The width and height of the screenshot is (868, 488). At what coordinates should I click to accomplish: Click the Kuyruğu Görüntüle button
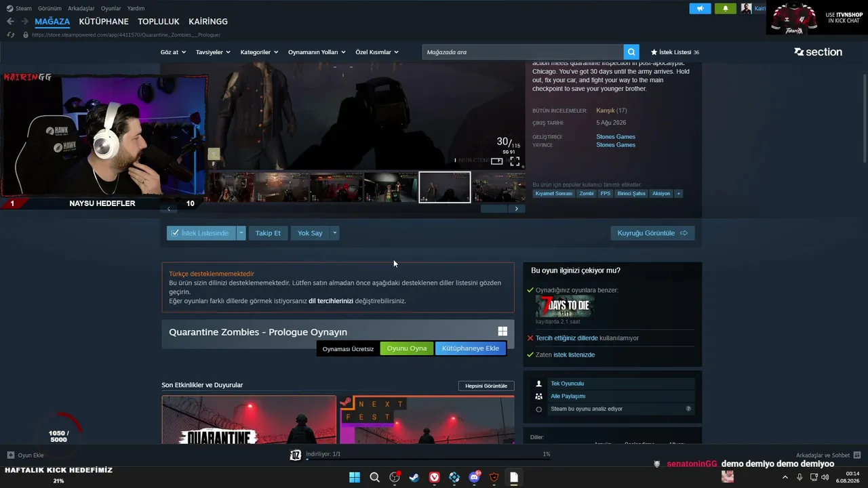(652, 233)
